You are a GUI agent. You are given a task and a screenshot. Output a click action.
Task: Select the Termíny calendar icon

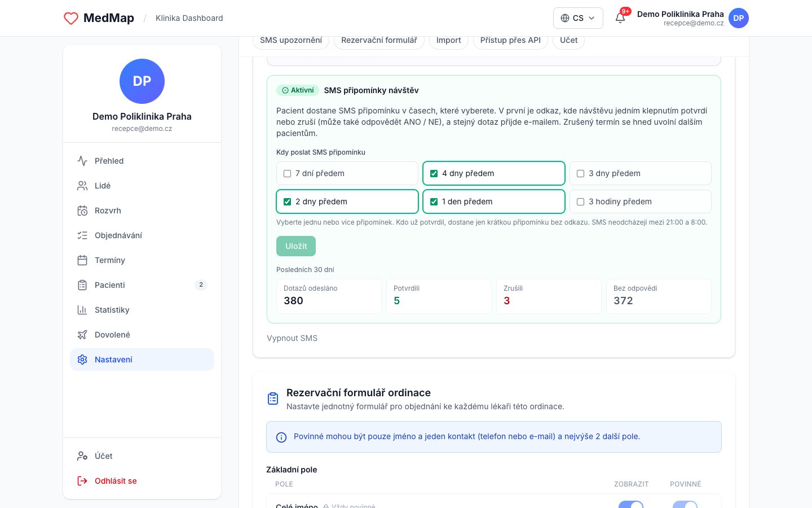pyautogui.click(x=82, y=260)
